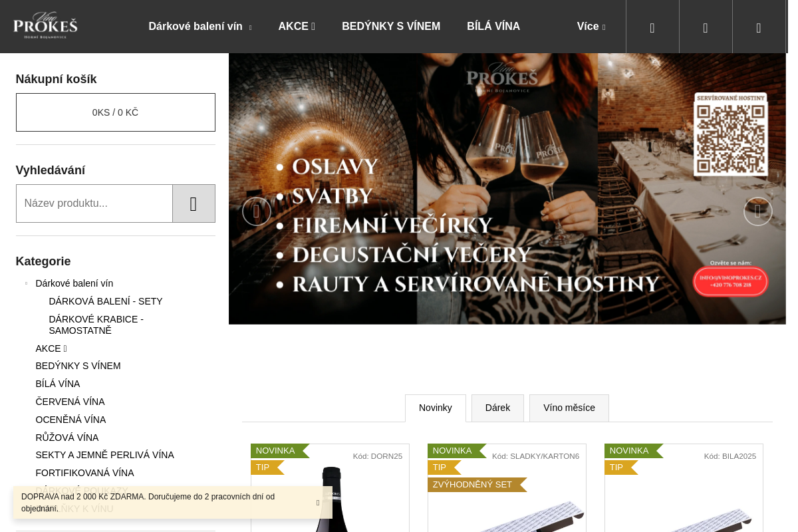Viewport: 798px width, 532px height.
Task: Open FORTIFIKOVANÁ VÍNA sidebar category
Action: 85,473
